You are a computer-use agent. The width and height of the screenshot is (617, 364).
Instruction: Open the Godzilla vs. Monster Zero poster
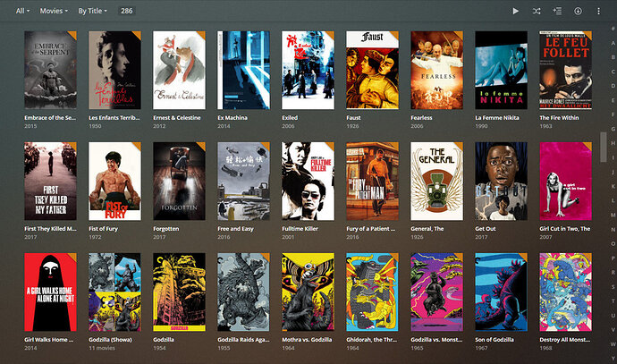pyautogui.click(x=436, y=292)
